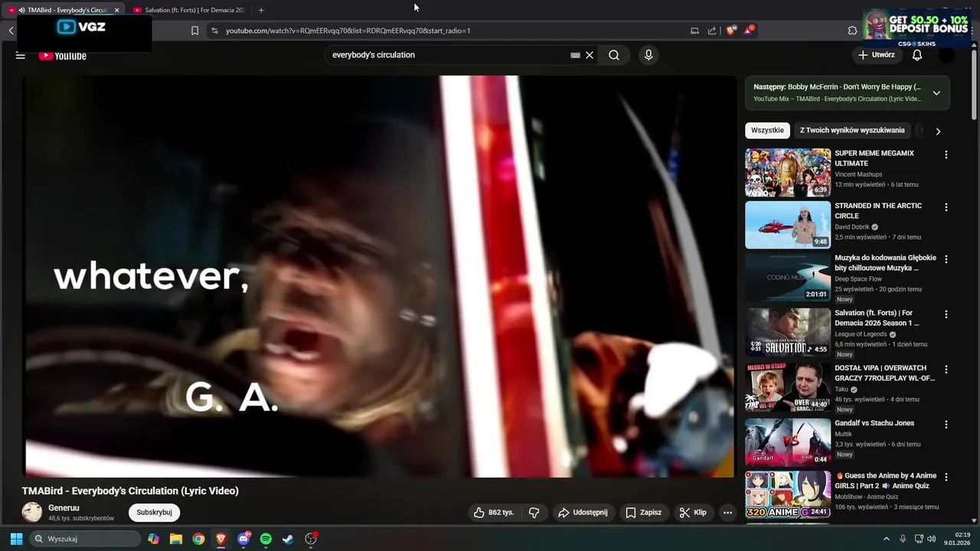Open options for SUPER MEME MEGAMIX ULTIMATE
Viewport: 980px width, 551px height.
946,155
